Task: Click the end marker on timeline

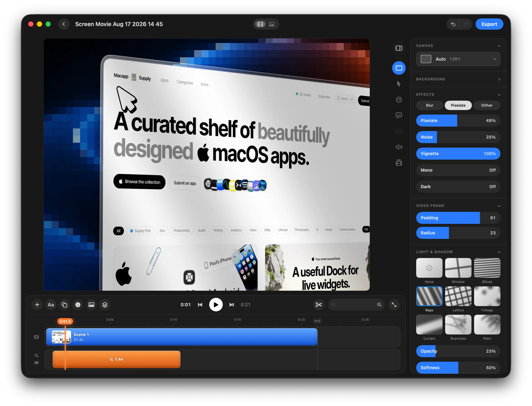Action: coord(317,321)
